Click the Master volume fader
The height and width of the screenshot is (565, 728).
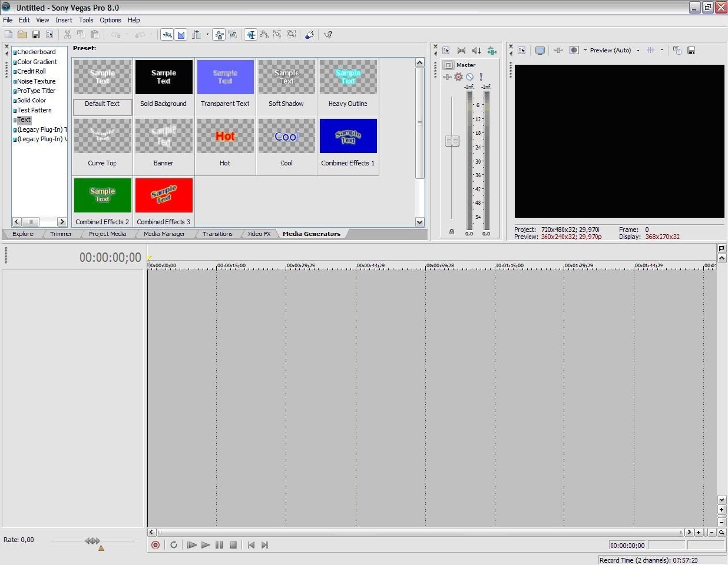(452, 141)
